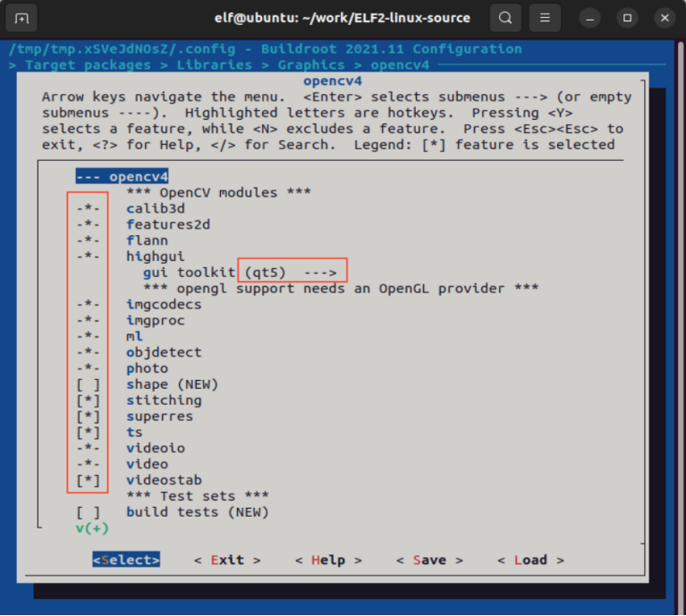Select the calib3d module row

point(131,208)
